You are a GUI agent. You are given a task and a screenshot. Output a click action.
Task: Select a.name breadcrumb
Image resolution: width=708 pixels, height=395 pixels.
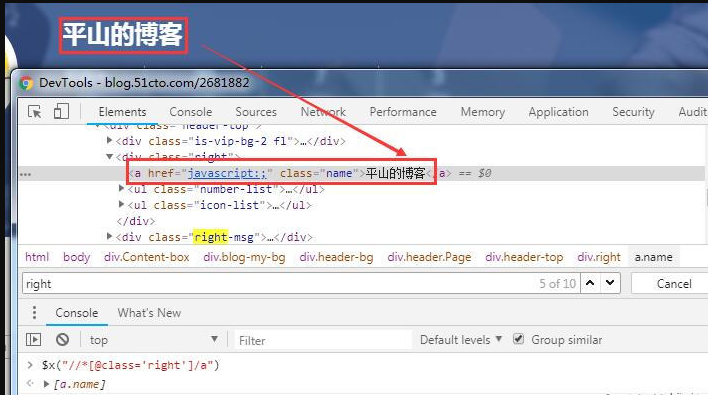[653, 257]
